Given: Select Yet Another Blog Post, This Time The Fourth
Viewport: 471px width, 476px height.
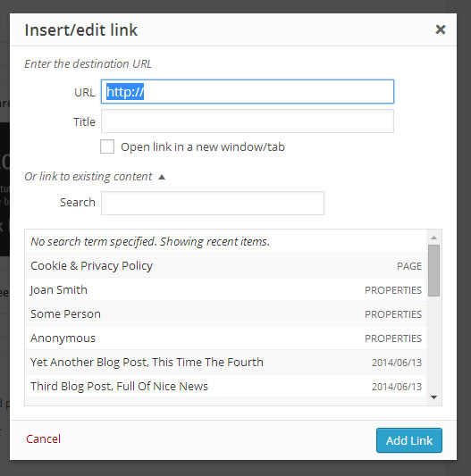Looking at the screenshot, I should [x=226, y=363].
